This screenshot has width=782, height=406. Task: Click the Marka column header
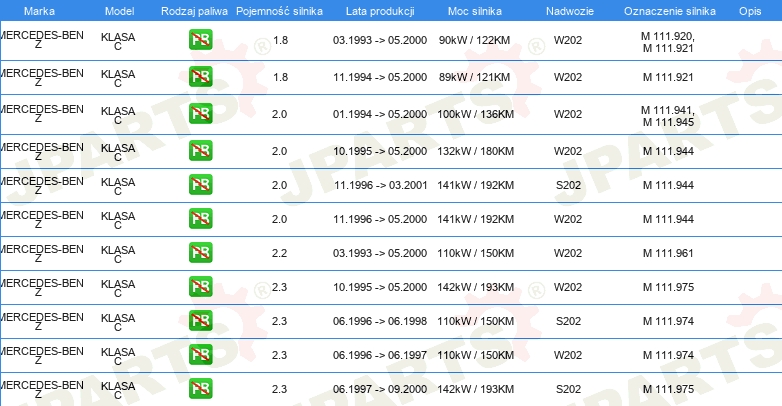[x=39, y=11]
